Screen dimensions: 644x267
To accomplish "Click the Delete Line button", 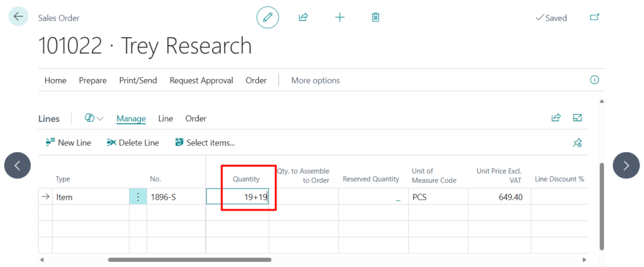I will coord(133,143).
